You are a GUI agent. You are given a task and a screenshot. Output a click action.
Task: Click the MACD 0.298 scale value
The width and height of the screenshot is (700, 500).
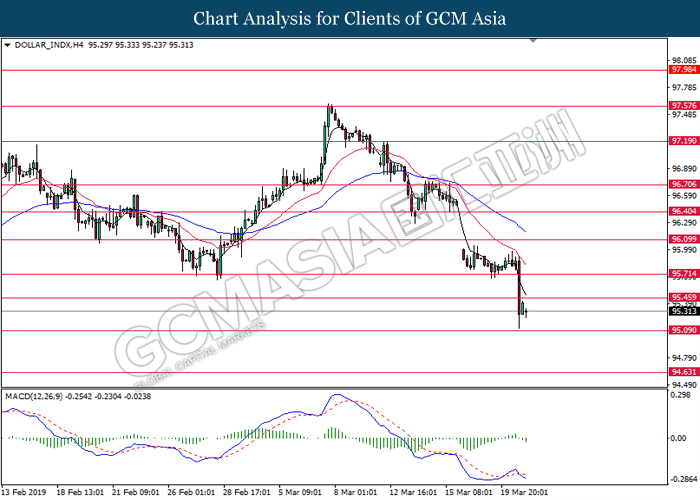pyautogui.click(x=681, y=395)
